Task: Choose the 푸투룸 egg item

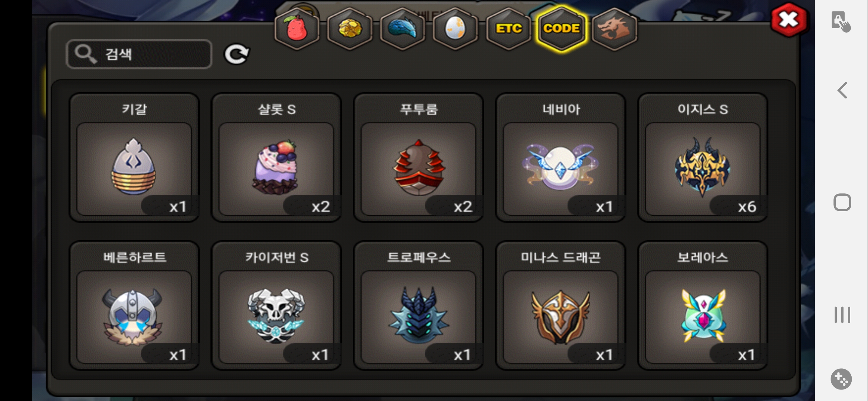Action: (418, 157)
